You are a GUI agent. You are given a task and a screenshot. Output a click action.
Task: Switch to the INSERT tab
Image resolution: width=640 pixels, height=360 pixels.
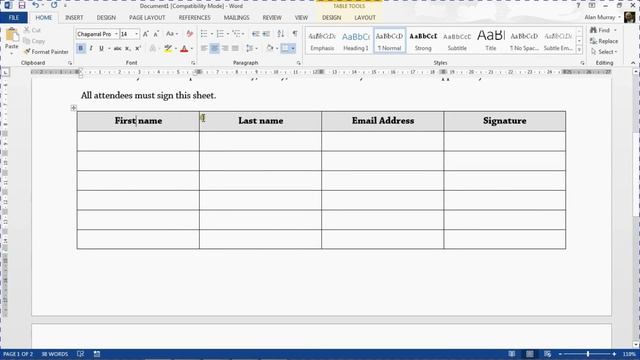(x=74, y=18)
